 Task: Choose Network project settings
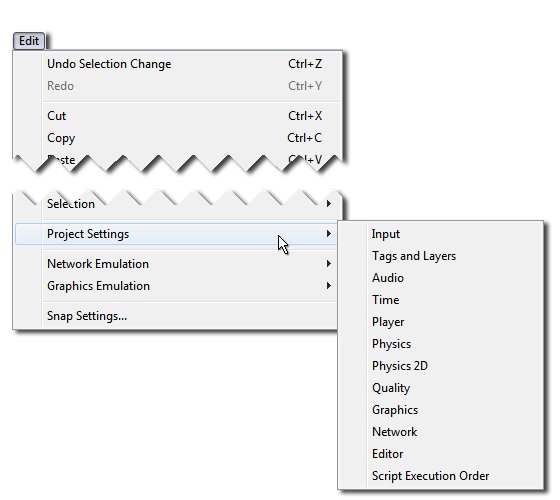pyautogui.click(x=440, y=432)
